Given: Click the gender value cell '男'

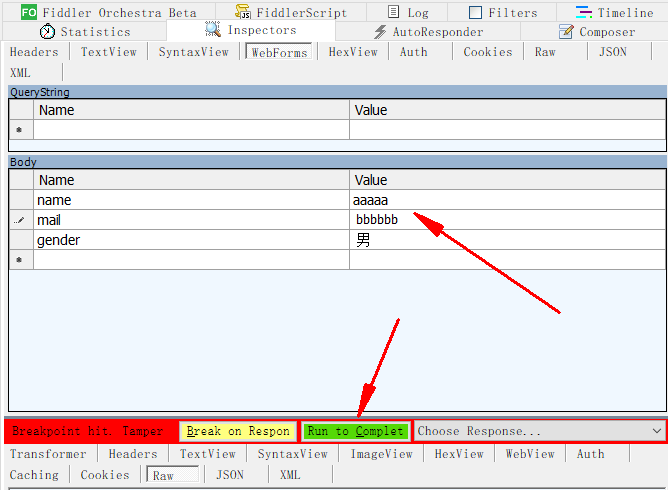Looking at the screenshot, I should (507, 240).
